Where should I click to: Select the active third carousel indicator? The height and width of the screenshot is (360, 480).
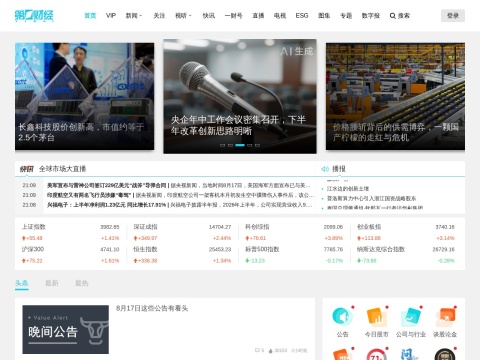(x=240, y=145)
